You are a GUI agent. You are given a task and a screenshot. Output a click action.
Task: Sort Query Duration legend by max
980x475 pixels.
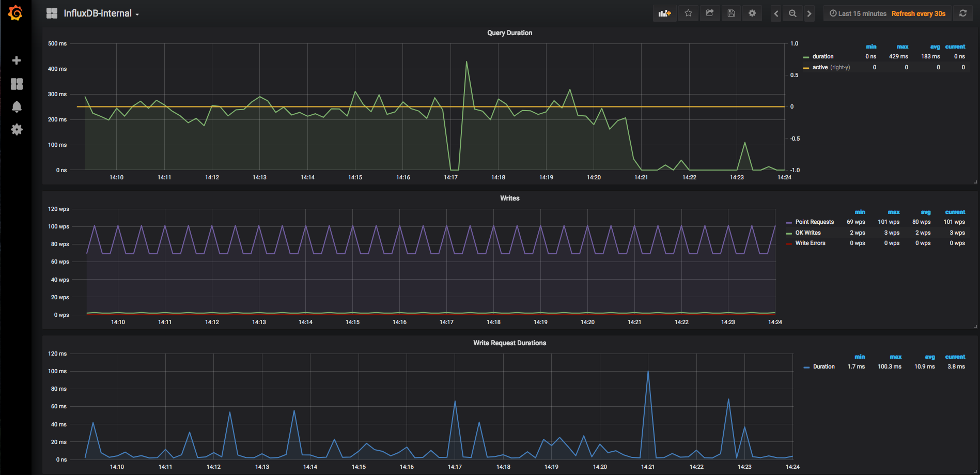[x=902, y=47]
